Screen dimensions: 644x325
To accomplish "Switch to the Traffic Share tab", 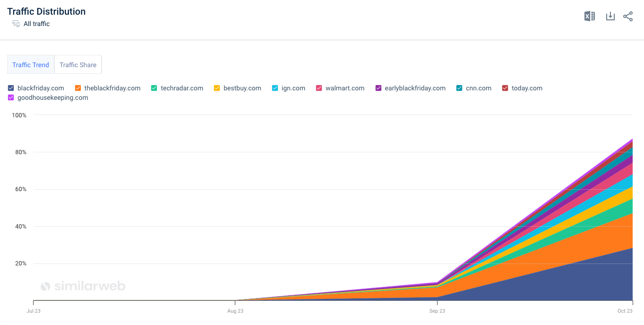I will coord(78,65).
